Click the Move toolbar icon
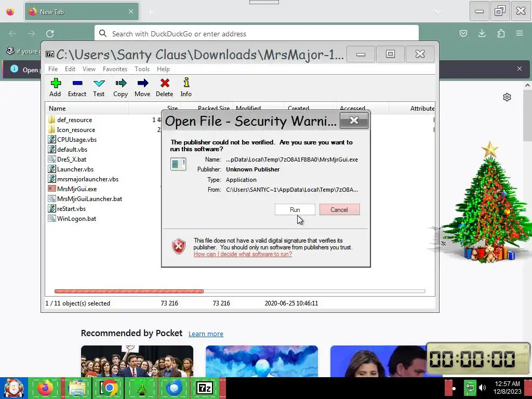This screenshot has height=399, width=532. [x=142, y=87]
